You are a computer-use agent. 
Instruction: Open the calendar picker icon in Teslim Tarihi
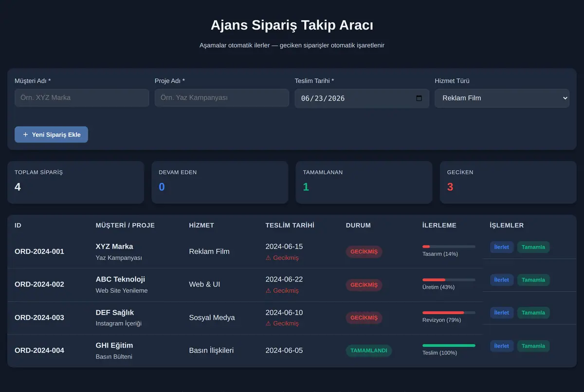coord(419,98)
